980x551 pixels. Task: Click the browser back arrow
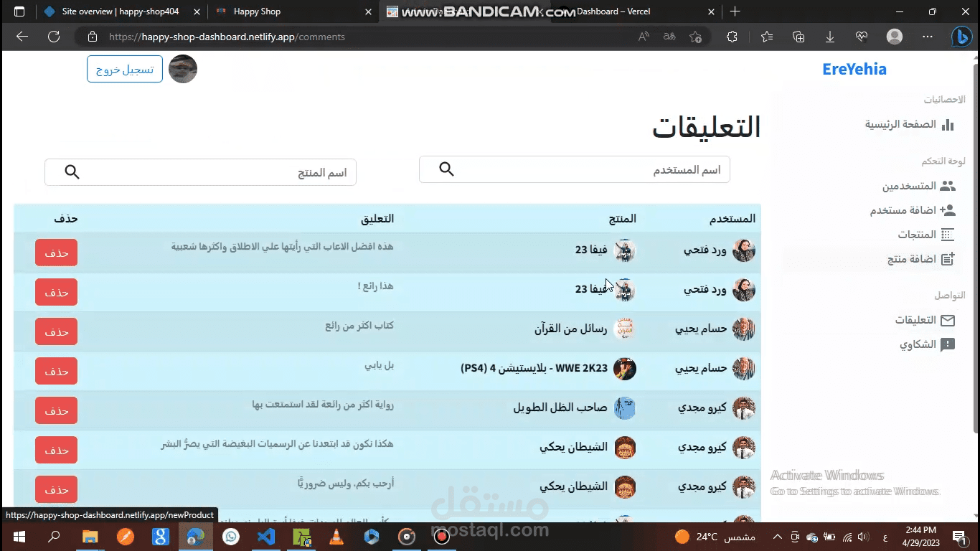point(22,37)
